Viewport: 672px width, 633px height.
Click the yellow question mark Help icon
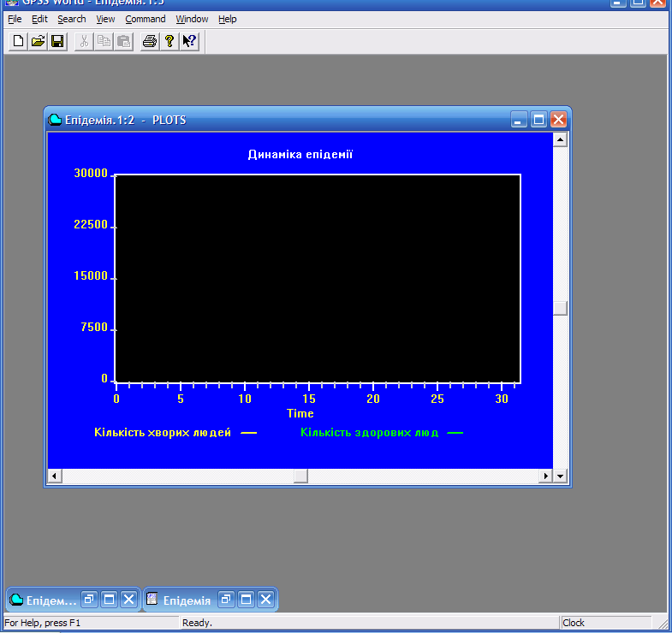pos(169,41)
